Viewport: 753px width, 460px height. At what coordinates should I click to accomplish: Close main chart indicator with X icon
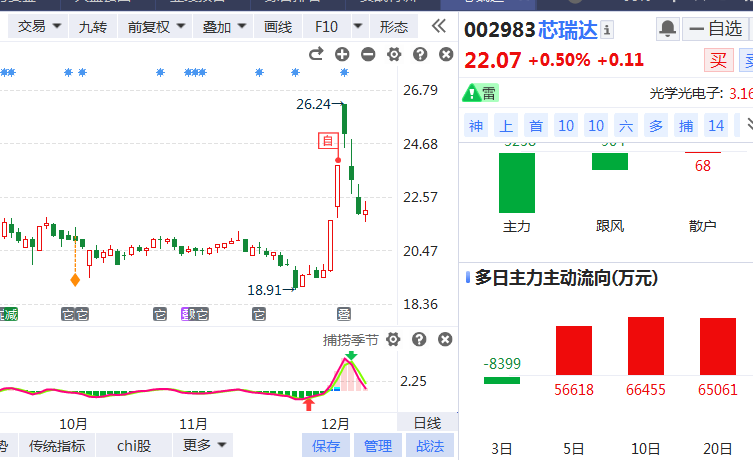click(x=446, y=54)
